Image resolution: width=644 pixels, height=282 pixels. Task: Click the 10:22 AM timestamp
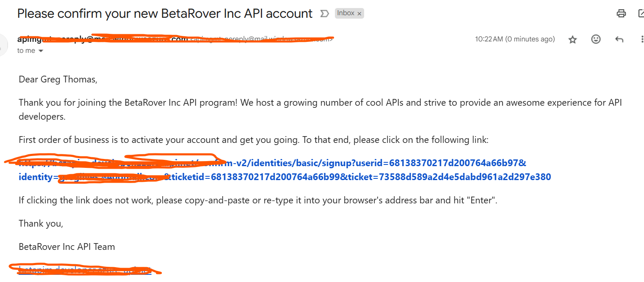click(x=515, y=39)
